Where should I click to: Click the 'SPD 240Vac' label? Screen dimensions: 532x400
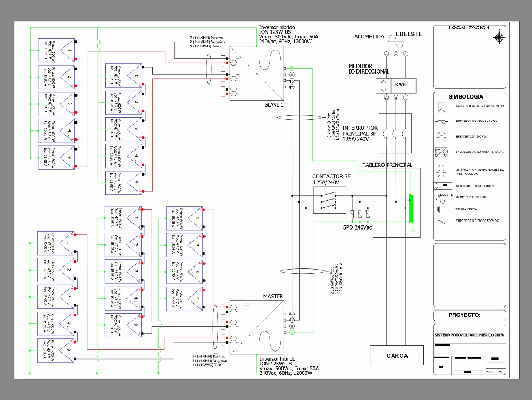pos(358,227)
